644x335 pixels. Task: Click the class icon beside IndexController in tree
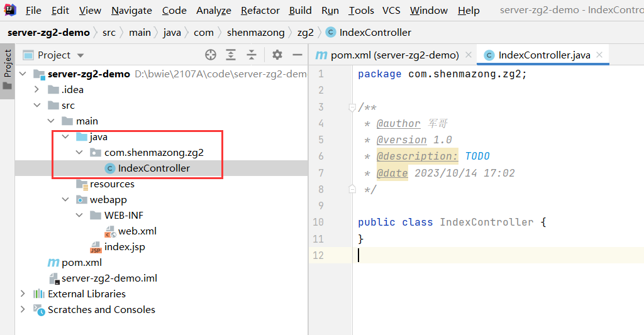click(x=109, y=168)
